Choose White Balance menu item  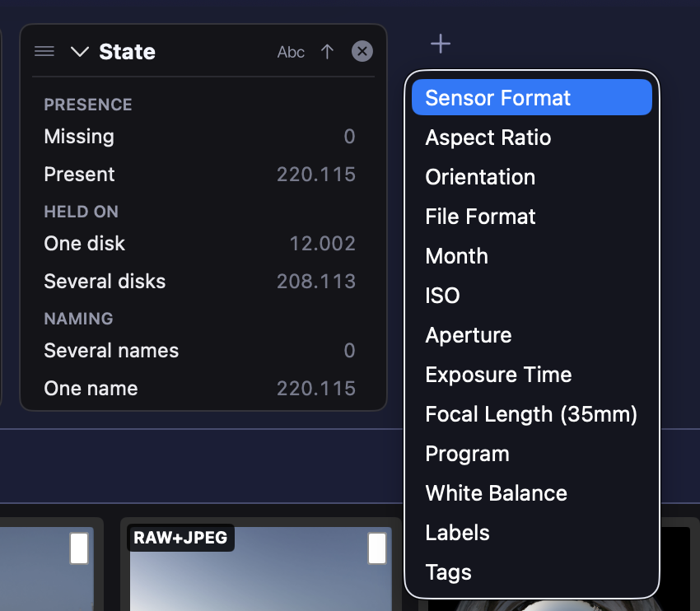pos(532,492)
